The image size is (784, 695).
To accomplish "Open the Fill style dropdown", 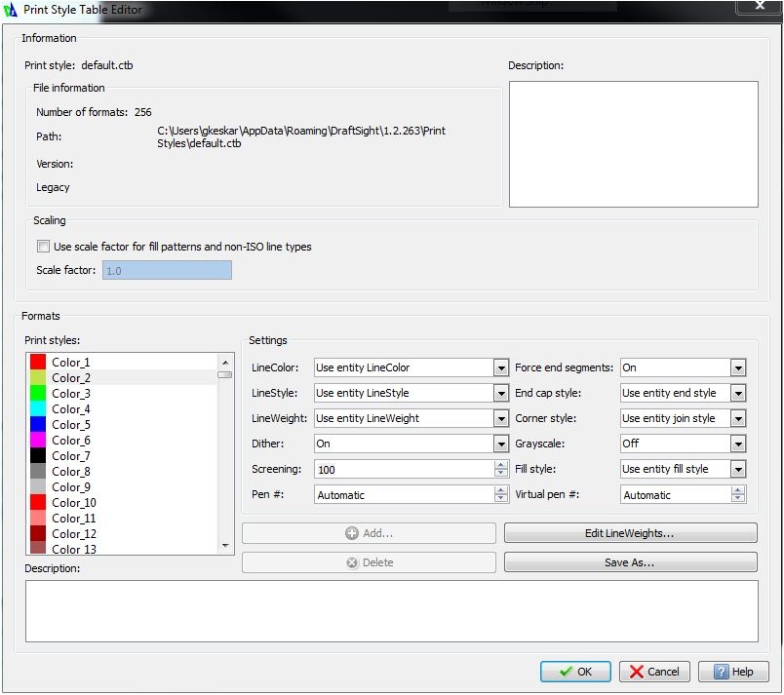I will coord(738,469).
